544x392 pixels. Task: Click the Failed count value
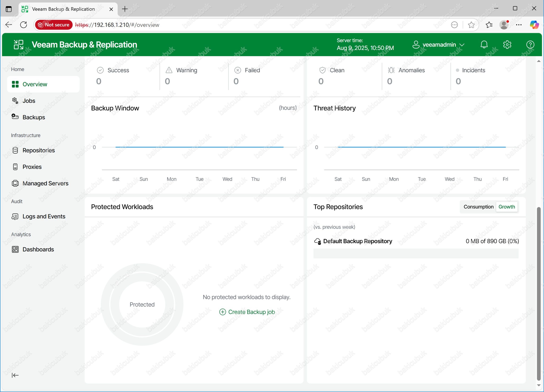(236, 81)
